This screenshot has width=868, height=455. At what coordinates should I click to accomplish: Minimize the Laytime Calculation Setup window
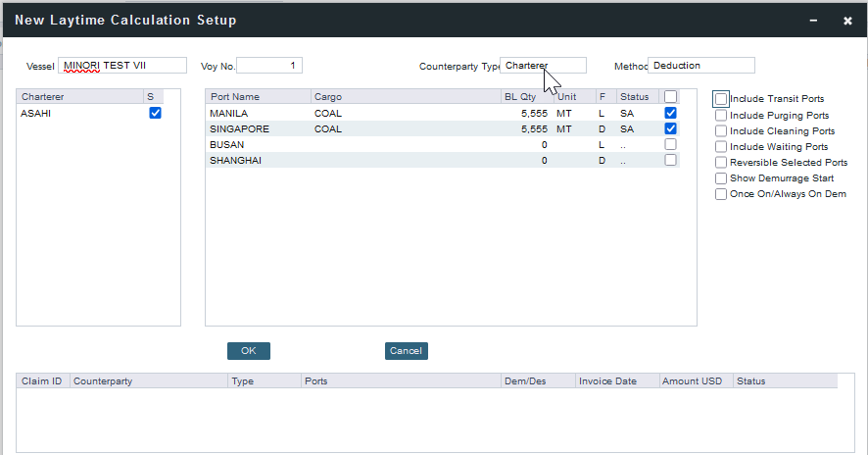813,20
